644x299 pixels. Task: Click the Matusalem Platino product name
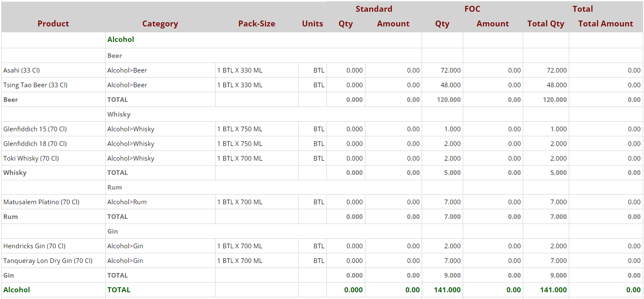pos(41,202)
